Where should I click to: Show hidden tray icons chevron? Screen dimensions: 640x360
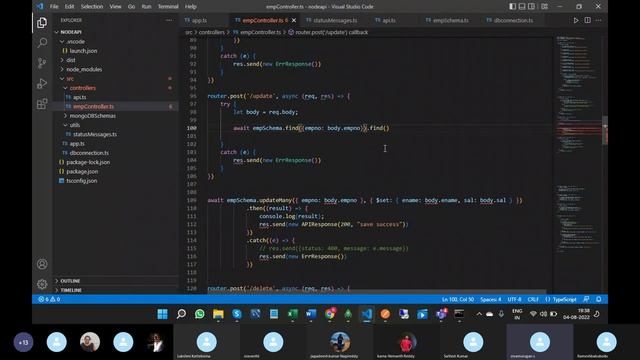click(479, 314)
